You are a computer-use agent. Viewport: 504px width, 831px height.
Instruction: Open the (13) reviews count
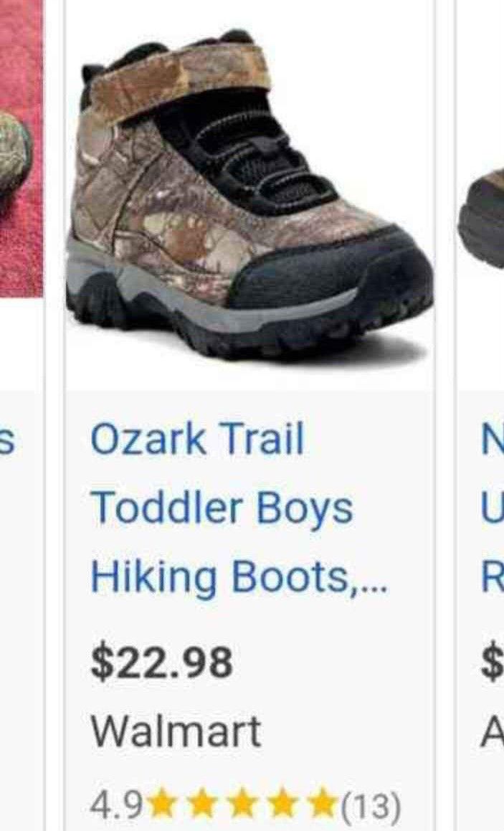point(369,806)
